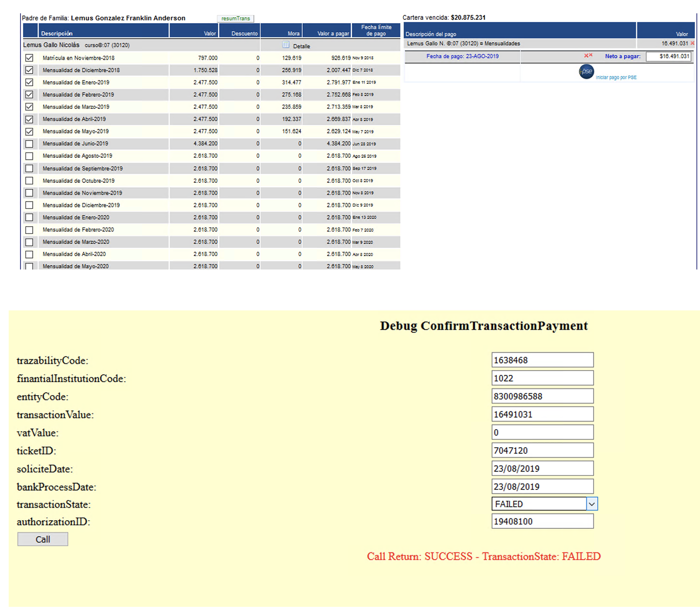Select Mensualidad de Agosto-2019 checkbox
The width and height of the screenshot is (700, 616).
pos(29,156)
